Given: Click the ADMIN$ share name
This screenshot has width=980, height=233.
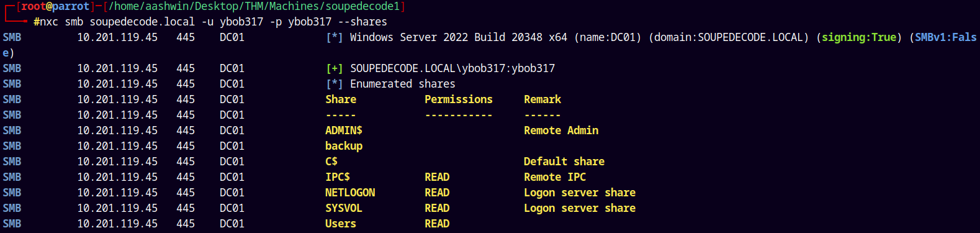Looking at the screenshot, I should [x=344, y=130].
